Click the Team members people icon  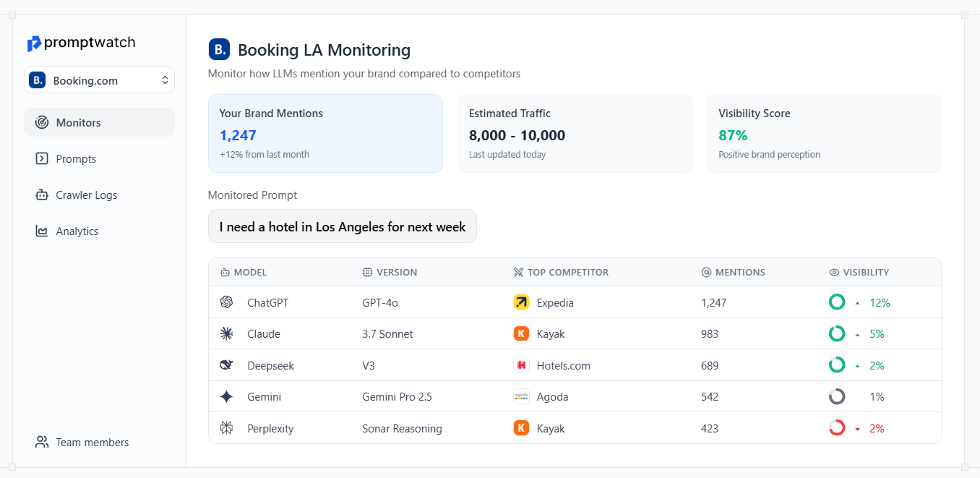pos(42,442)
